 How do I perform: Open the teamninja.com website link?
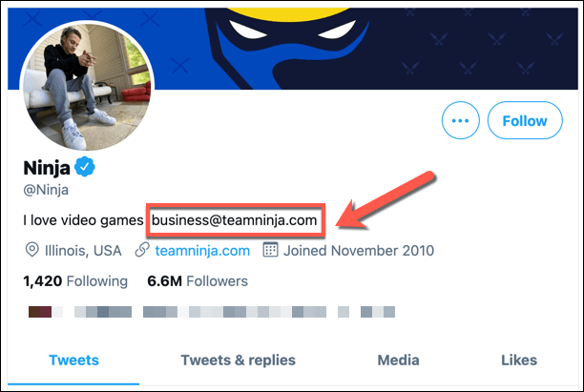click(203, 251)
